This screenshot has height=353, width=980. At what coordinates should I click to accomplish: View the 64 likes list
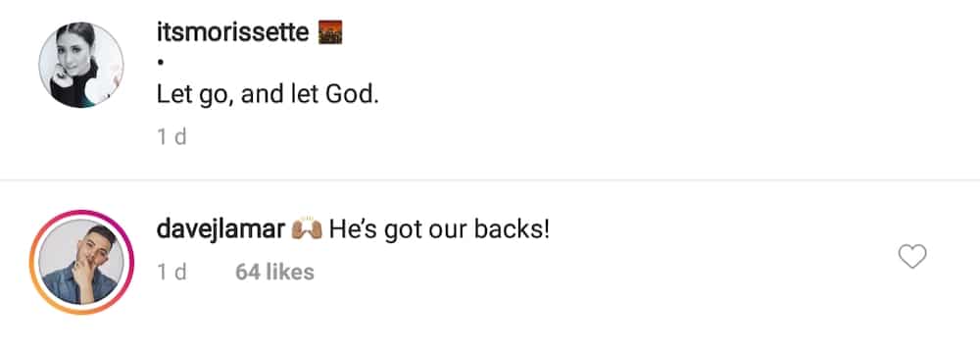coord(274,273)
